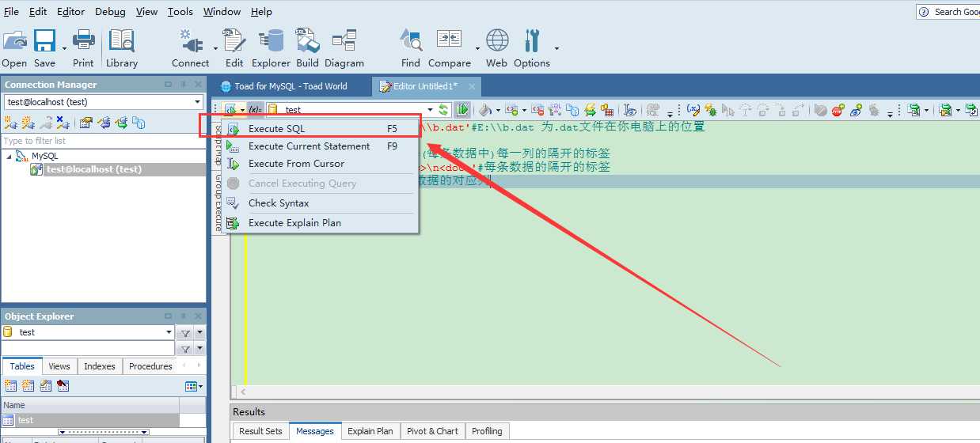The width and height of the screenshot is (980, 443).
Task: Open the Help menu
Action: click(261, 12)
